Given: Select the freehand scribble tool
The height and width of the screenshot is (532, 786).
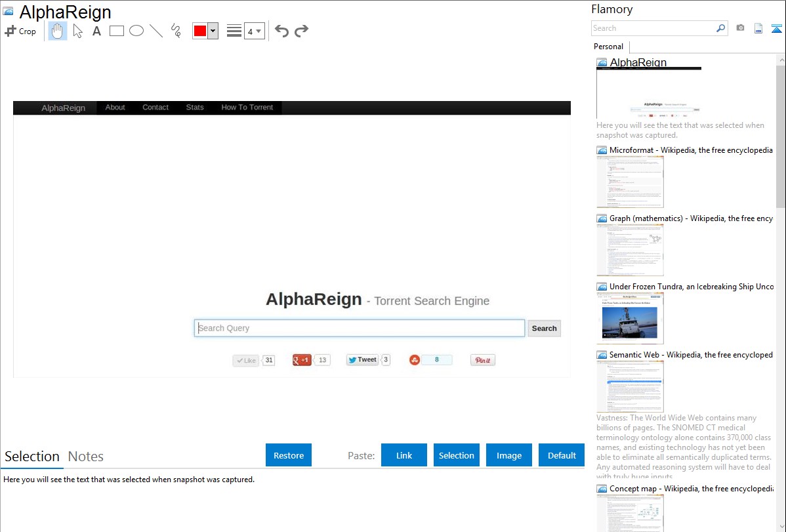Looking at the screenshot, I should click(x=176, y=31).
